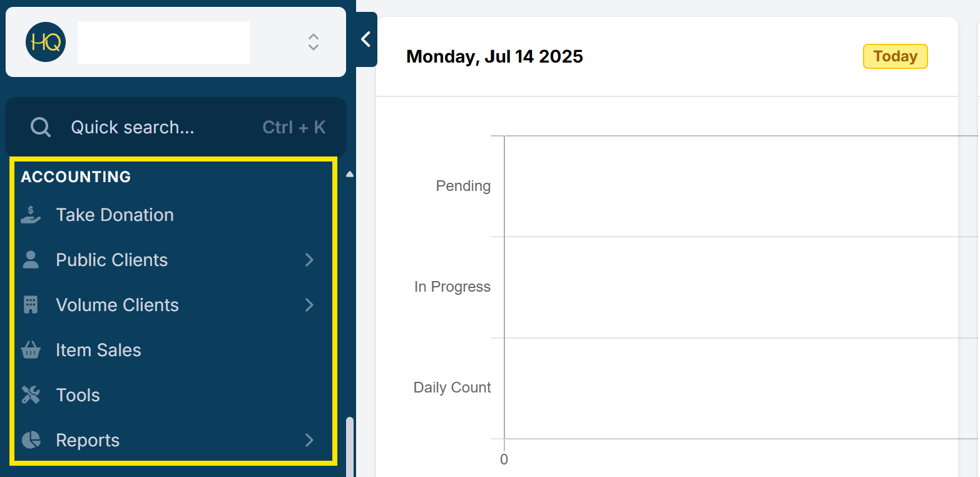Go to the Tools menu item
The image size is (980, 477).
point(78,395)
